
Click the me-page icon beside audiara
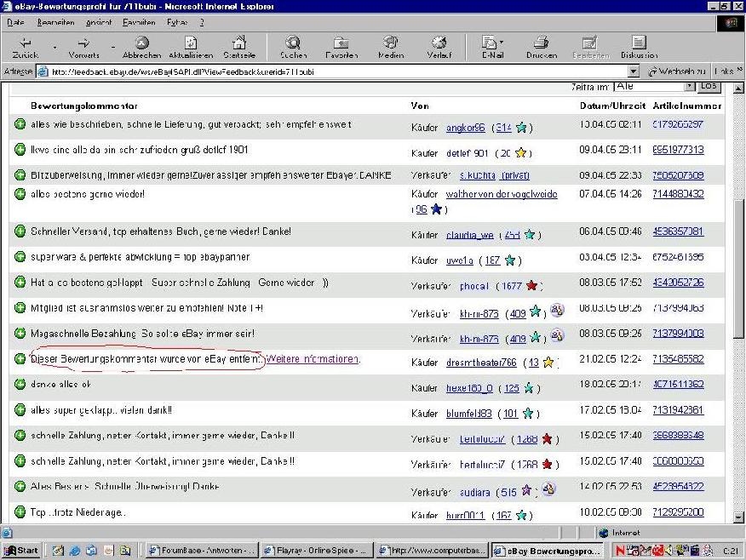[548, 489]
